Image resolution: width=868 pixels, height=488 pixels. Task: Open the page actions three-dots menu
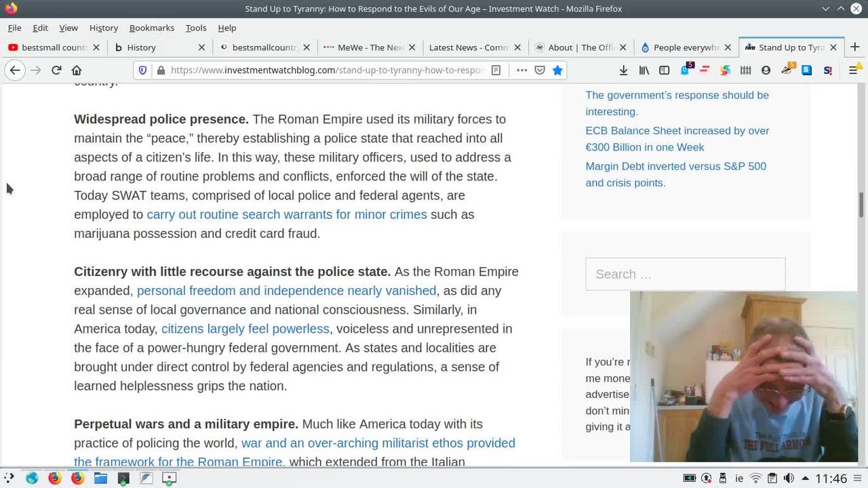[521, 70]
